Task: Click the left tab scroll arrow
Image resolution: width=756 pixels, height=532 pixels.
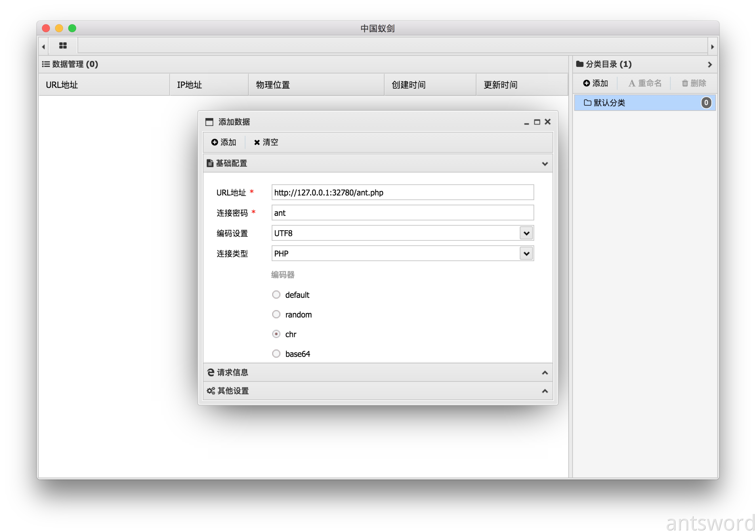Action: click(x=43, y=47)
